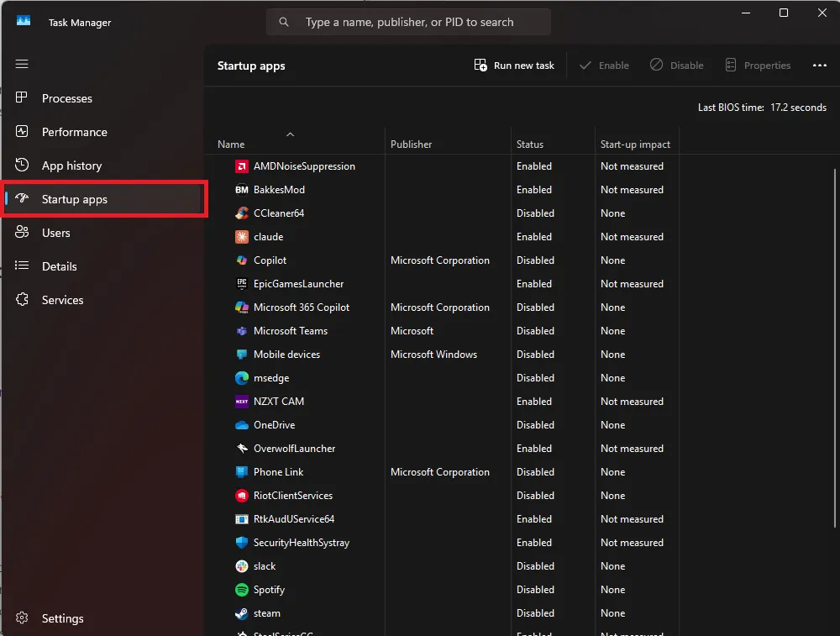The width and height of the screenshot is (840, 636).
Task: Select the Spotify startup app icon
Action: click(241, 590)
